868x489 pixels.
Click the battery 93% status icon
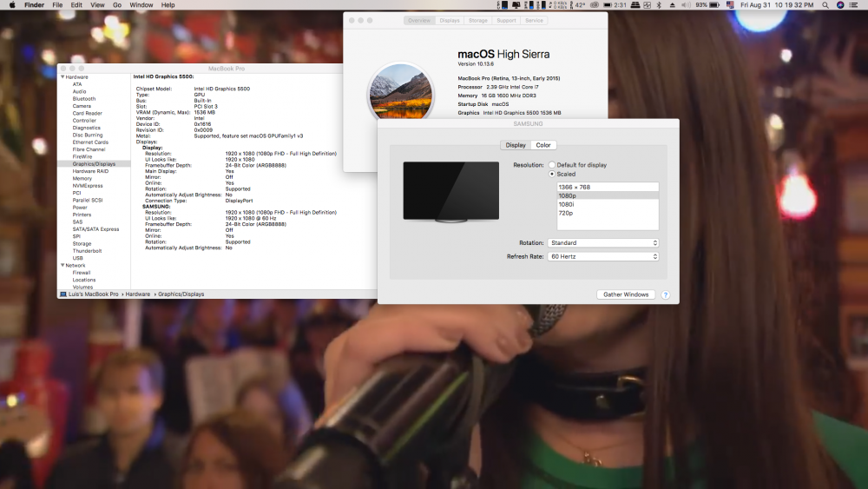coord(707,5)
